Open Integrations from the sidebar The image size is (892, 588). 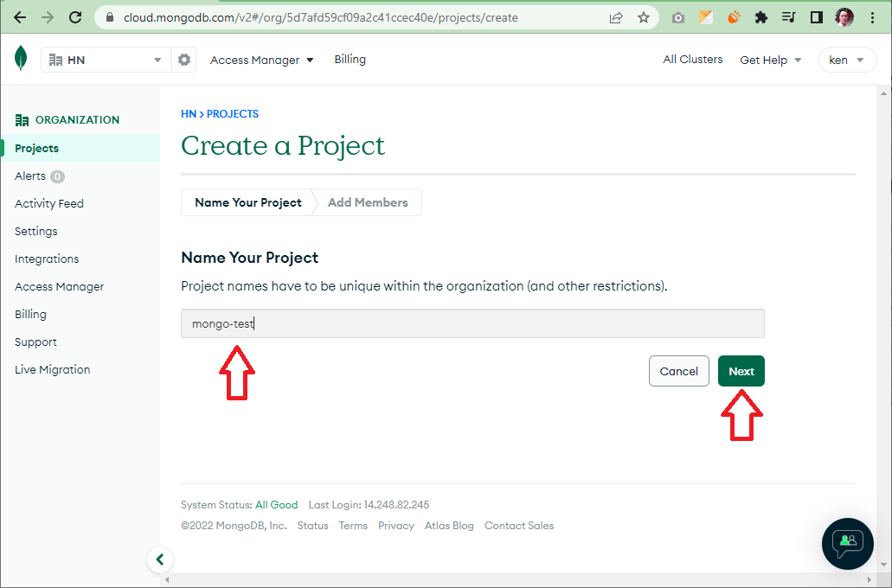pos(46,259)
